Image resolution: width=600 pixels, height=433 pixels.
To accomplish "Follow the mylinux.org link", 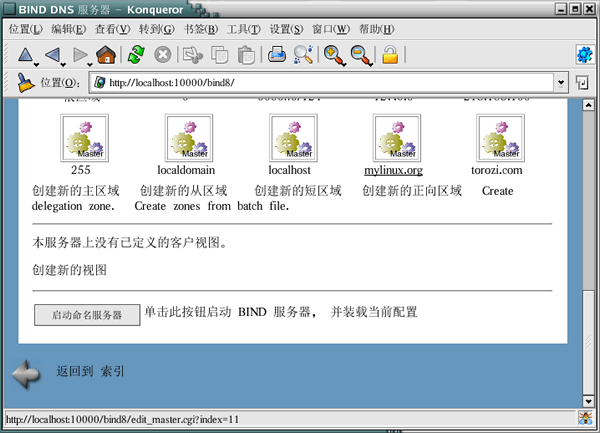I will tap(393, 170).
